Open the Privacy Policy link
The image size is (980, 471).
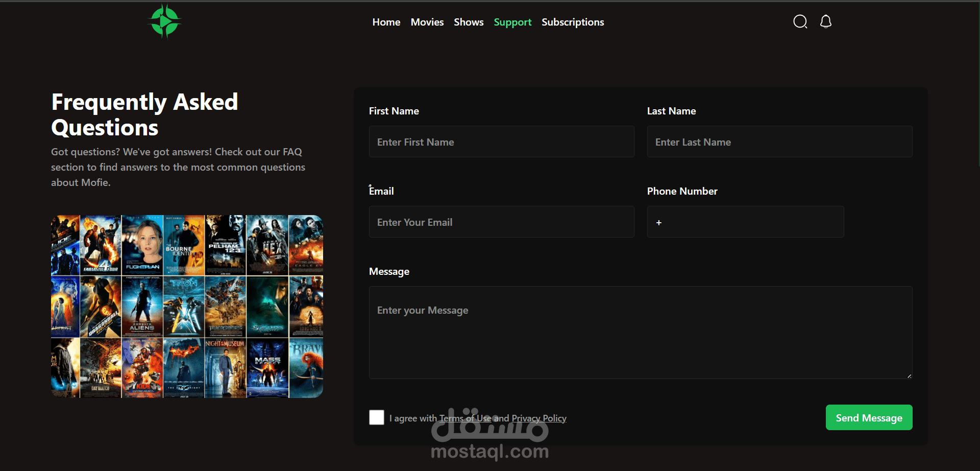[x=539, y=418]
